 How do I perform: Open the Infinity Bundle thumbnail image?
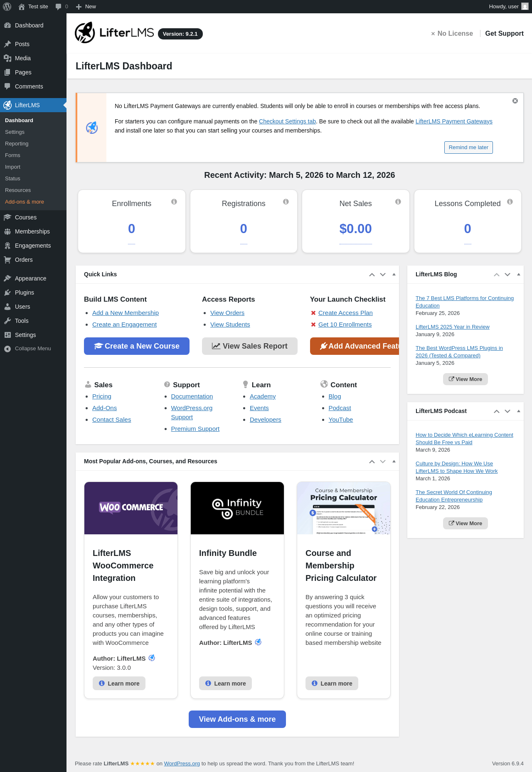point(237,508)
